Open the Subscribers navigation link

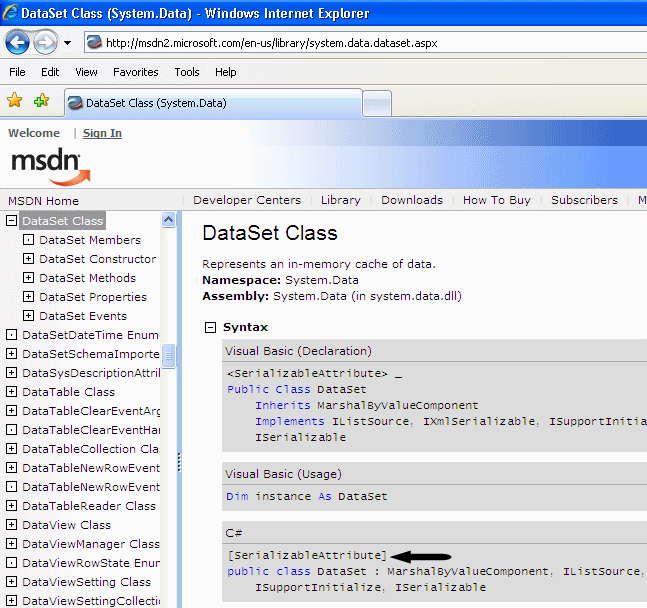click(584, 200)
